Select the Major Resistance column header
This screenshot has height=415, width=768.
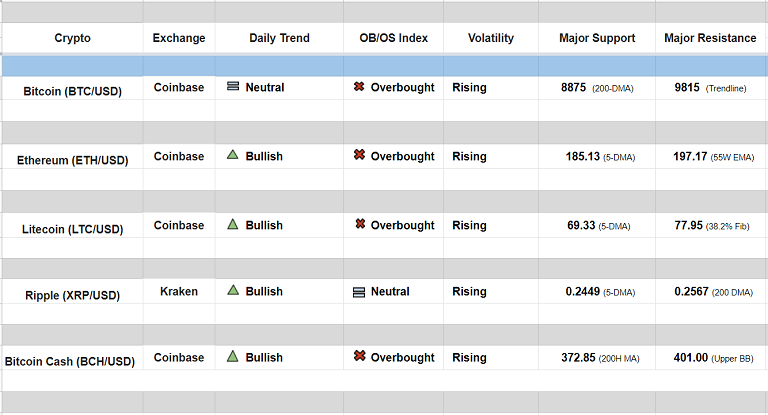[710, 38]
